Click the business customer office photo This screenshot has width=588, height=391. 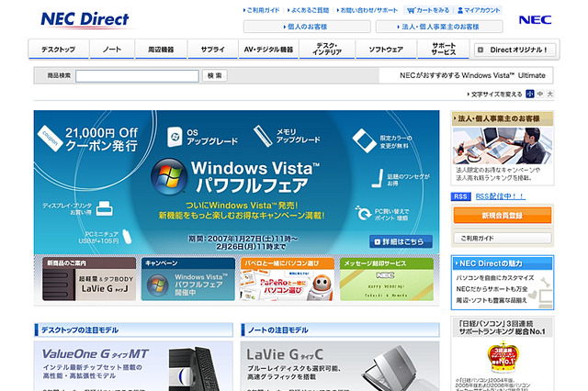[x=503, y=146]
